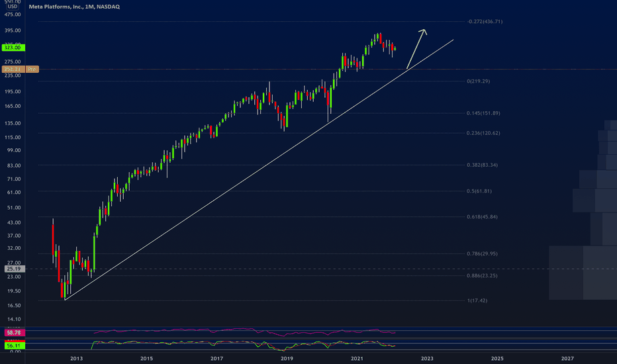Click the 2025 label on time axis
Viewport: 617px width, 364px height.
point(497,359)
